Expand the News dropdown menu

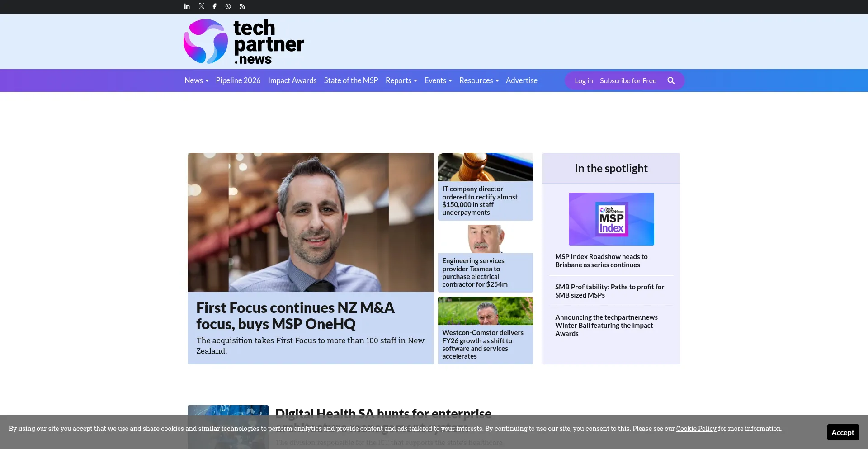197,80
